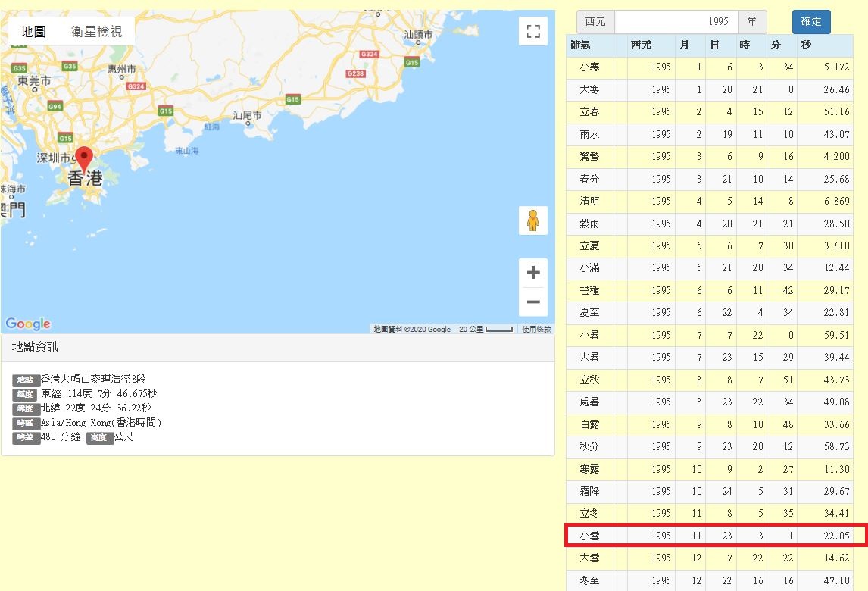Screen dimensions: 868x591
Task: Click the red Hong Kong location pin
Action: point(85,159)
